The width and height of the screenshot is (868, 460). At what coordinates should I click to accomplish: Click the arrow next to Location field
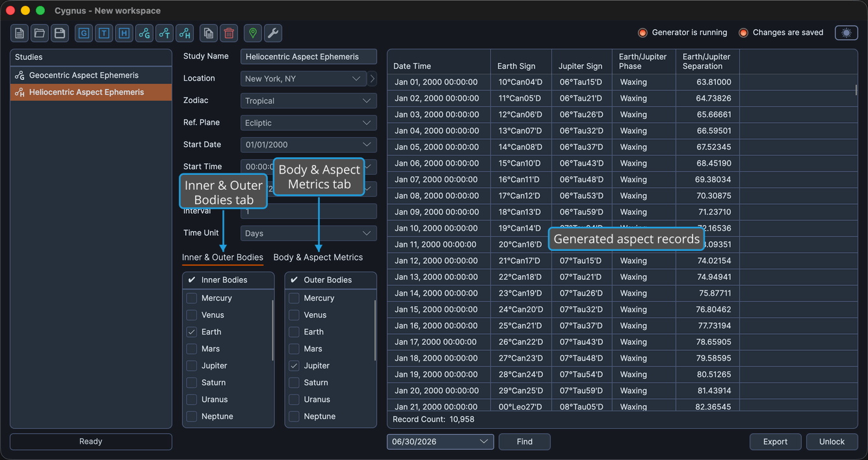click(x=373, y=79)
